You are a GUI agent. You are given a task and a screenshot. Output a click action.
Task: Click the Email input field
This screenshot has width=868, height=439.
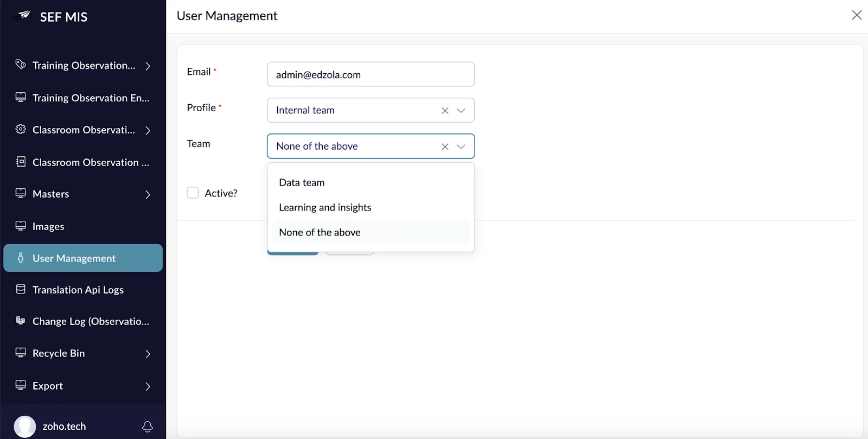coord(371,74)
